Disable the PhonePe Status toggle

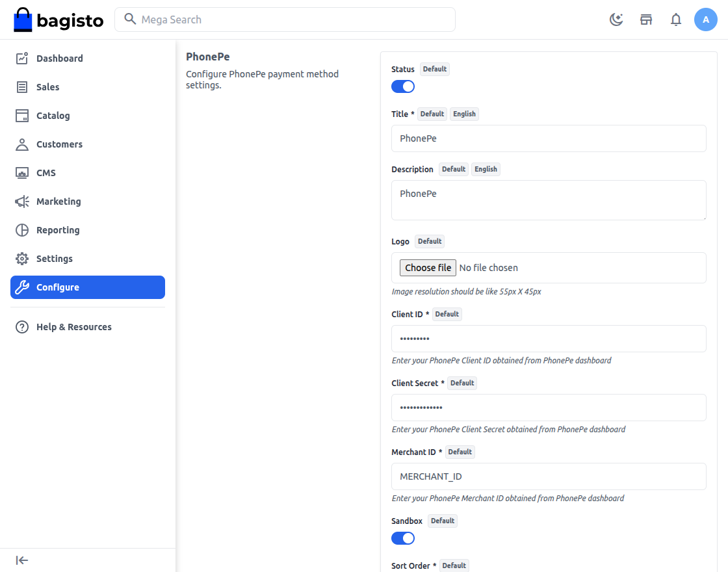coord(402,86)
